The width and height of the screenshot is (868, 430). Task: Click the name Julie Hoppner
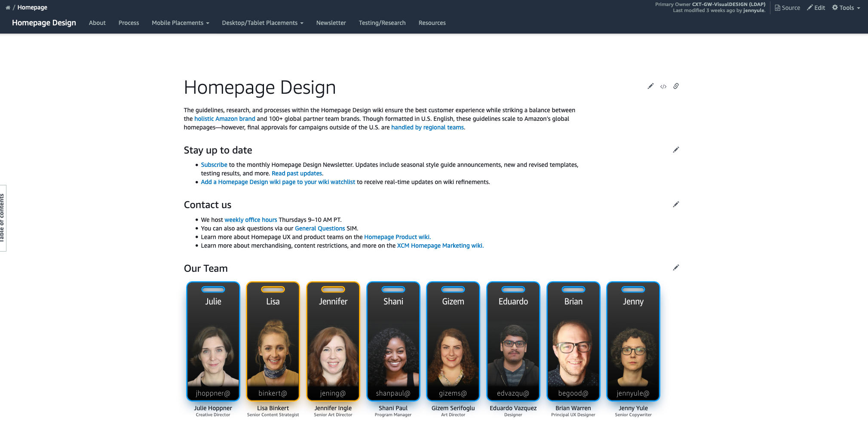coord(213,408)
